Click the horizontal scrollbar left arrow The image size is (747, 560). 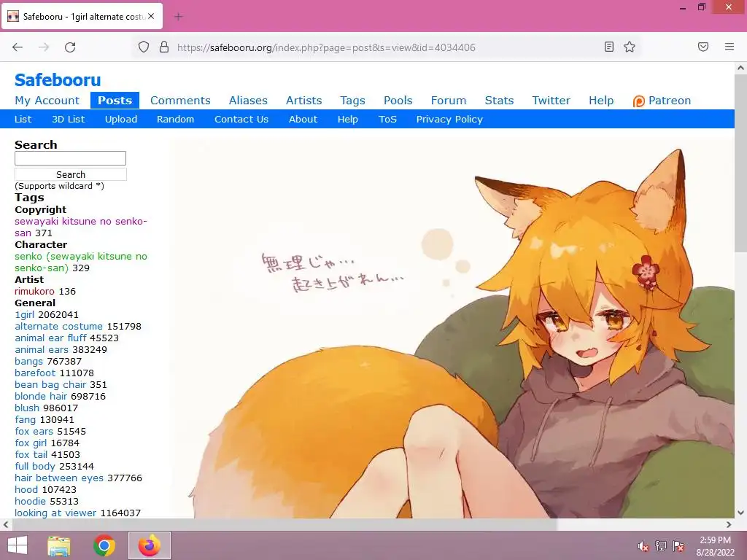(x=6, y=524)
